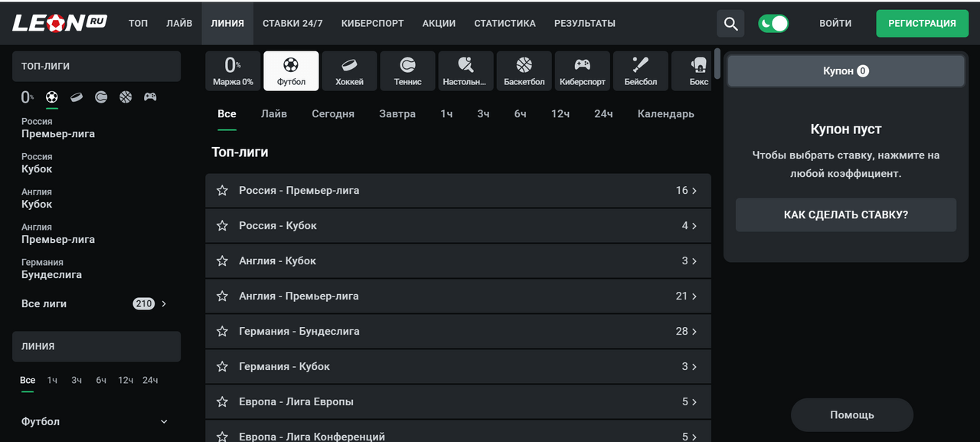The image size is (980, 442).
Task: Open the search magnifier icon
Action: [730, 23]
